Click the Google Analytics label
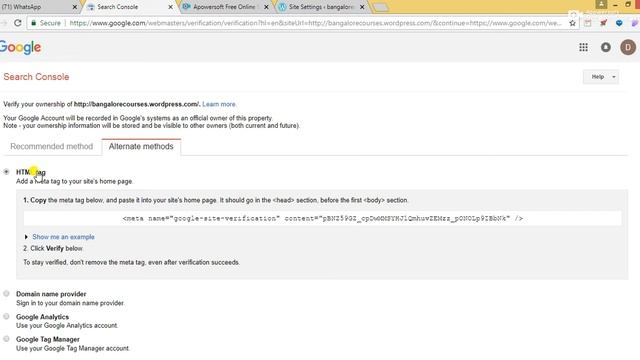Viewport: 640px width, 360px height. click(x=42, y=317)
